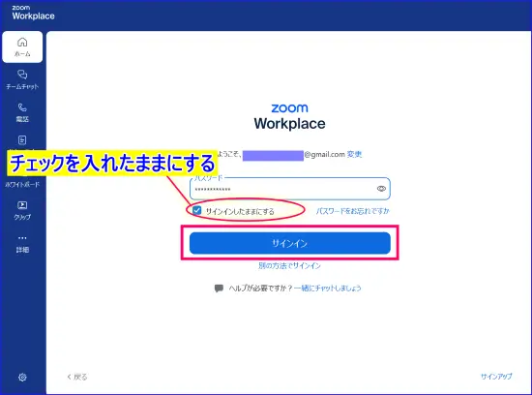Click the help chat bubble icon
This screenshot has width=532, height=395.
pos(219,289)
